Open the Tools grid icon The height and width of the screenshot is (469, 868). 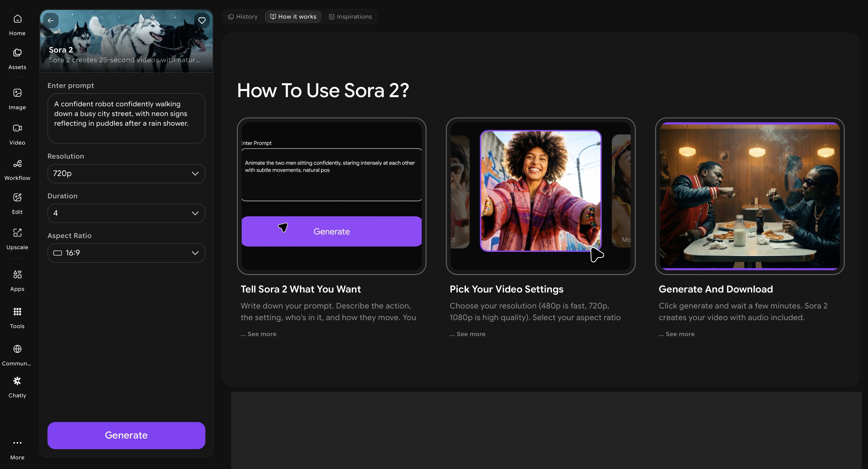pos(17,312)
